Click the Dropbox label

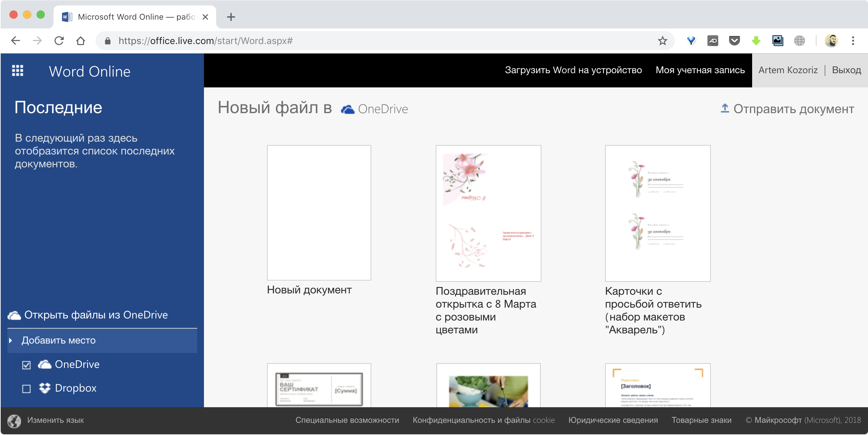coord(76,388)
